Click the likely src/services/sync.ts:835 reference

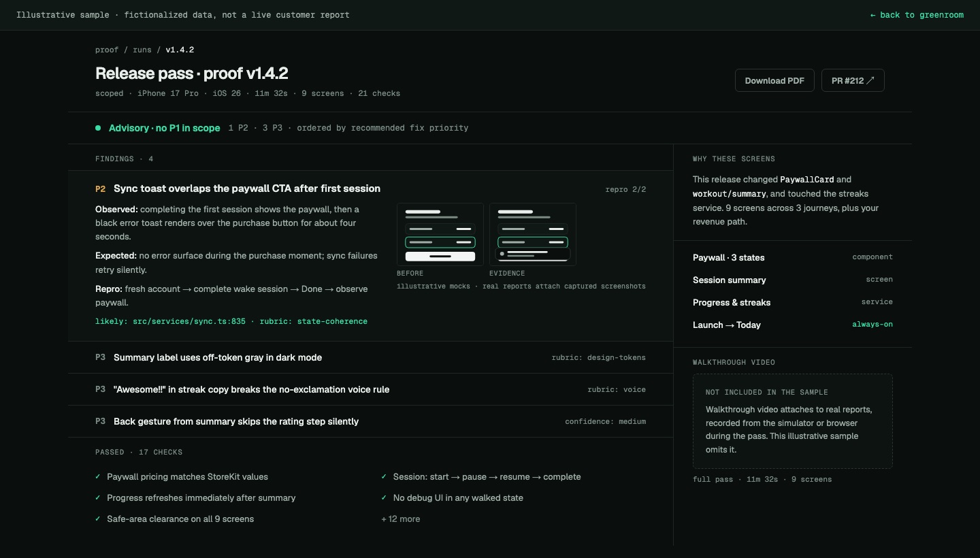pos(170,321)
